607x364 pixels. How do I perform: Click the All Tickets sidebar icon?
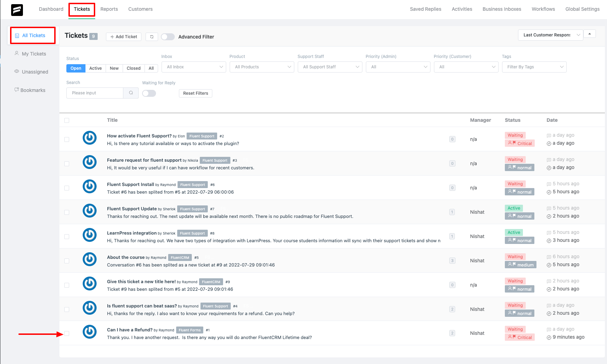pos(17,36)
